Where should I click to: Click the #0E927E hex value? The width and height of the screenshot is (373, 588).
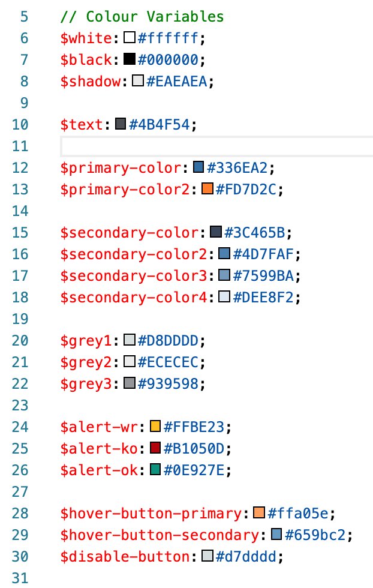194,470
